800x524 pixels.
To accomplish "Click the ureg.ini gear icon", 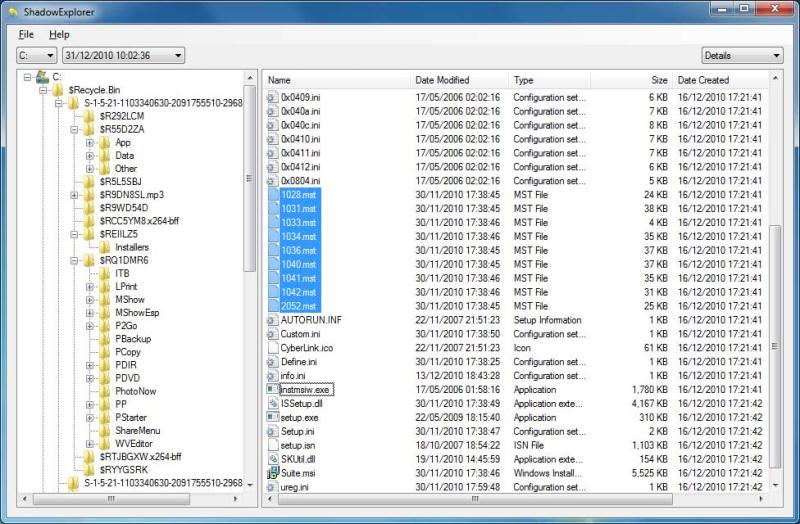I will click(273, 487).
